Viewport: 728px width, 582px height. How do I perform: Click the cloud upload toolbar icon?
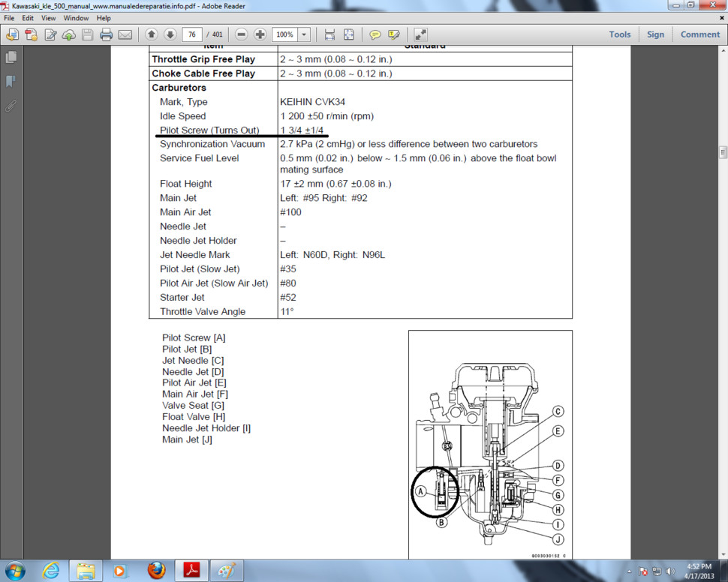[69, 34]
